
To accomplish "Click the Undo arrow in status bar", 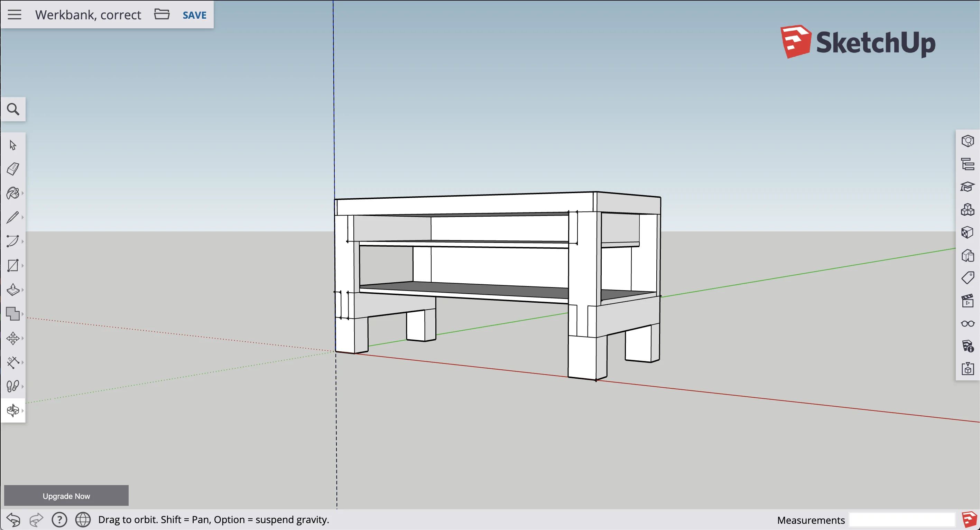I will 13,519.
